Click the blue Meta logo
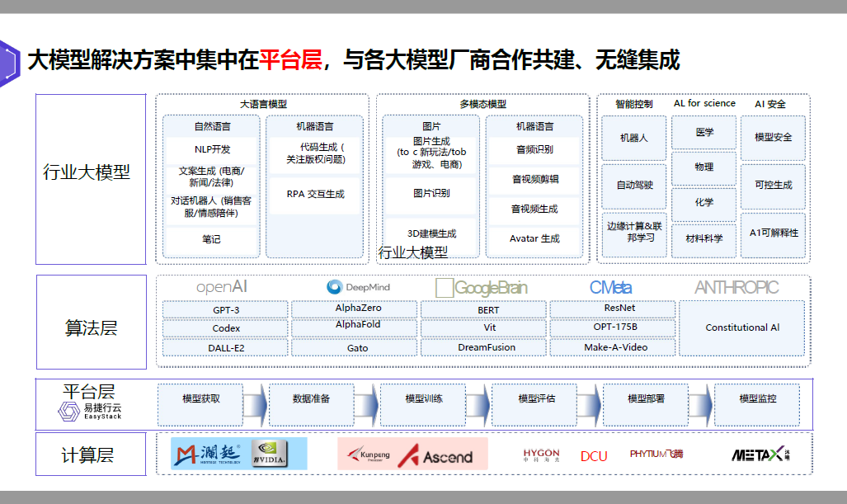 click(x=610, y=287)
